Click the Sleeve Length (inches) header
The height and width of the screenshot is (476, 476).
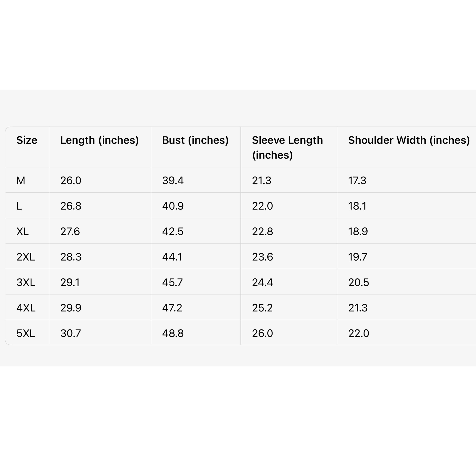point(287,147)
